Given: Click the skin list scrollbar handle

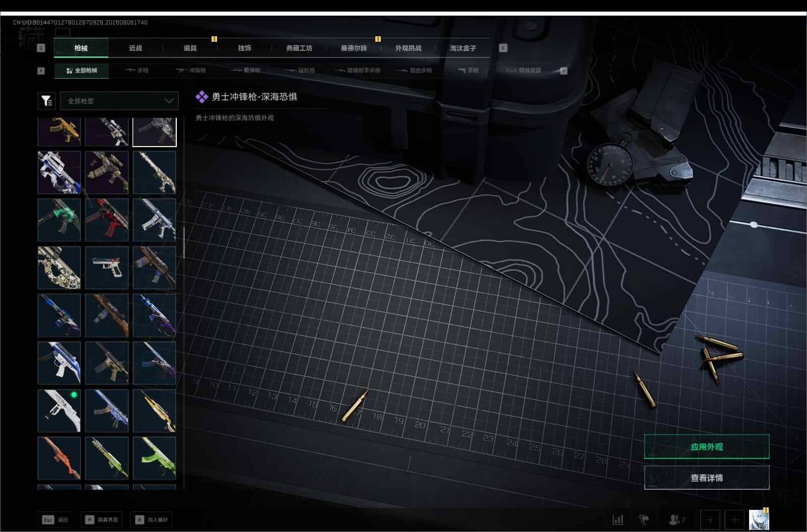Looking at the screenshot, I should pos(184,243).
